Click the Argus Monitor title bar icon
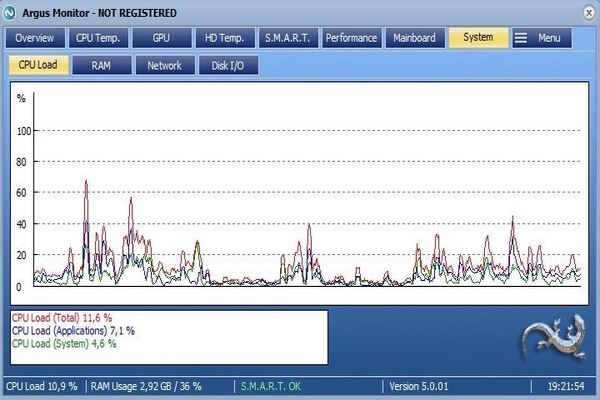The height and width of the screenshot is (400, 600). point(11,10)
